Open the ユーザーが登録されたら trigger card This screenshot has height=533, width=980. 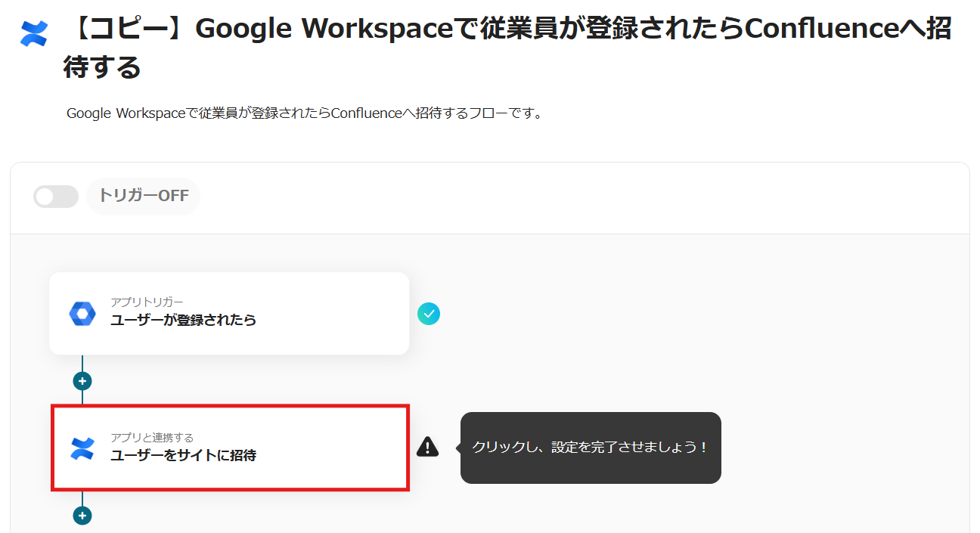pos(229,314)
